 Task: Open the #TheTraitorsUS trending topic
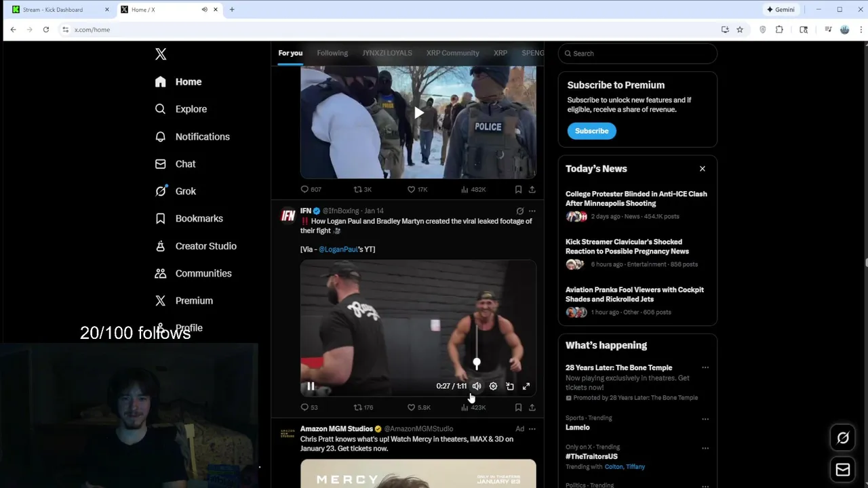tap(591, 457)
